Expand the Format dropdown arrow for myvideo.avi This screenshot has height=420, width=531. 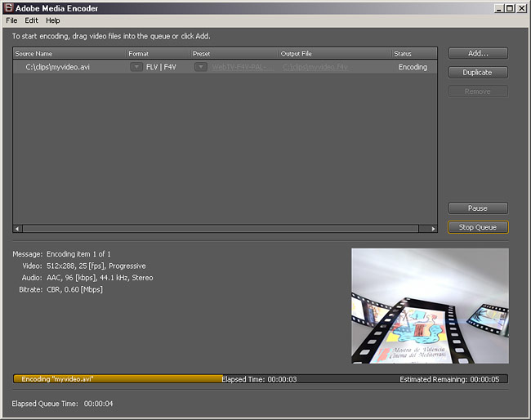tap(136, 67)
